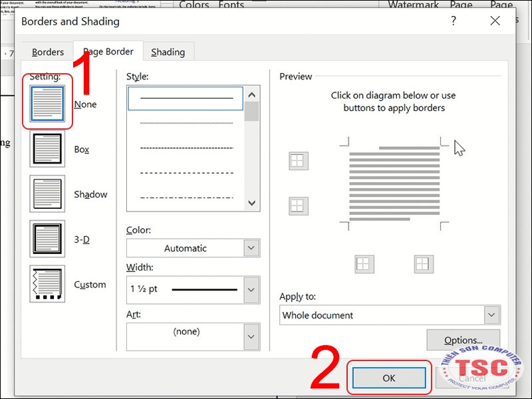
Task: Toggle the right border button below diagram
Action: [424, 264]
